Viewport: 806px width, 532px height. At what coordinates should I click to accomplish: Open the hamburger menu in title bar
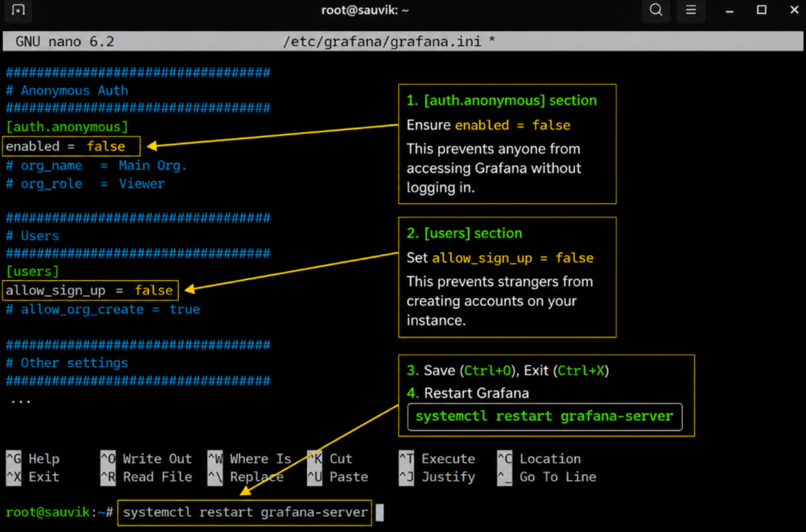click(691, 10)
